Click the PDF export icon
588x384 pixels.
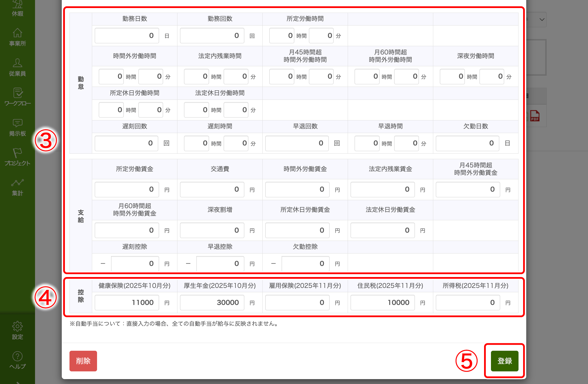click(x=535, y=116)
